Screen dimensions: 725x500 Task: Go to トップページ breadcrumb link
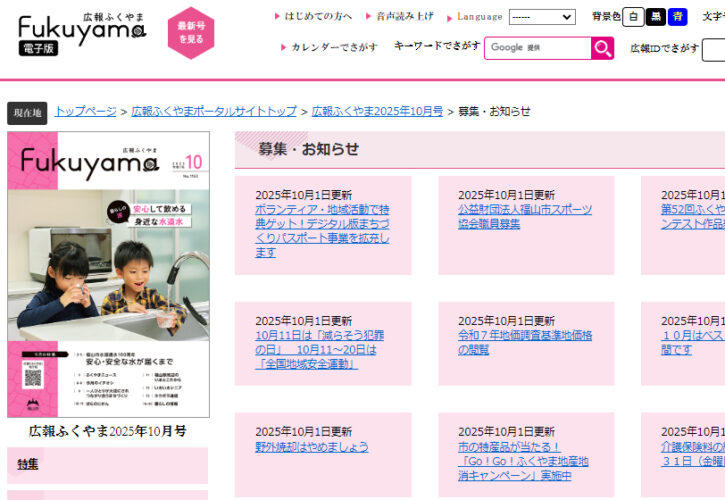click(x=86, y=111)
